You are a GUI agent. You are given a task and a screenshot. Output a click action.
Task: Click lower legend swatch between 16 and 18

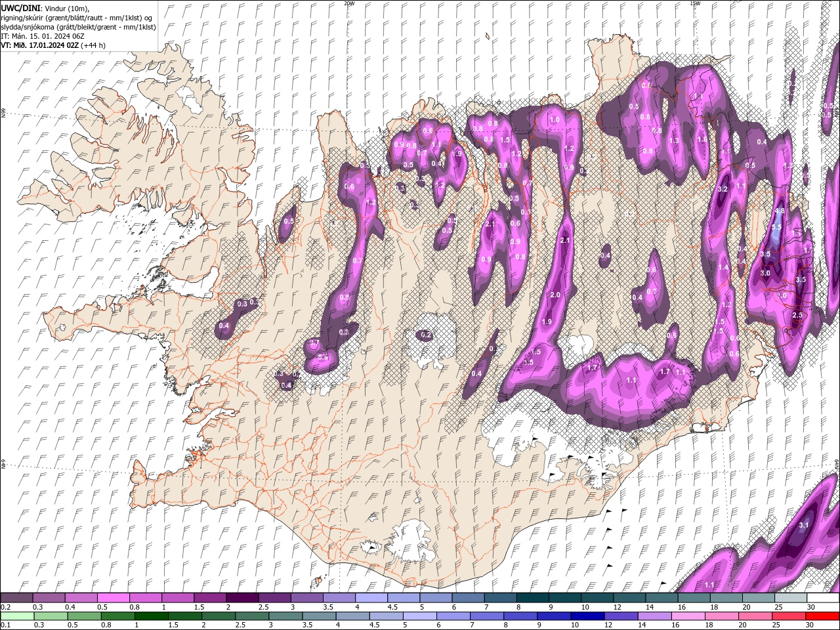[688, 616]
